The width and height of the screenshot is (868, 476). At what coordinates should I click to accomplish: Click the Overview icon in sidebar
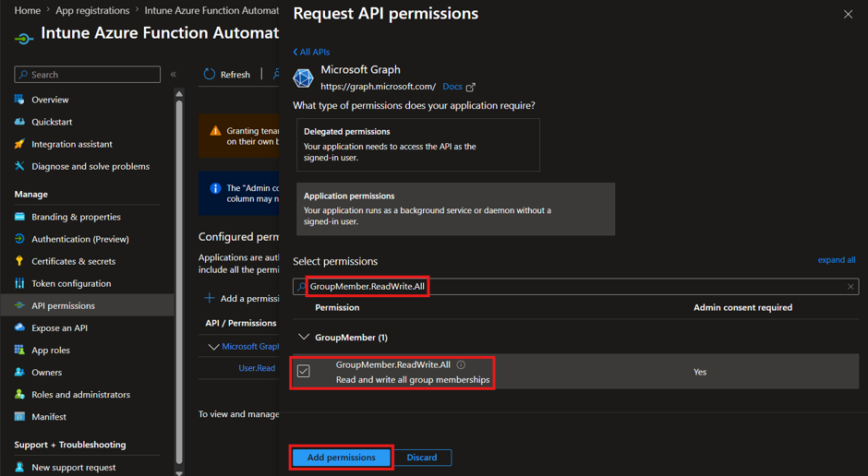click(x=19, y=100)
